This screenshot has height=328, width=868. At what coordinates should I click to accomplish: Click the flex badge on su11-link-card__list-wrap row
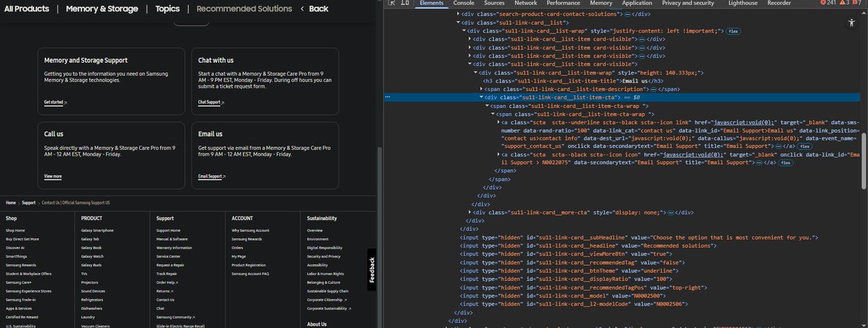coord(733,31)
